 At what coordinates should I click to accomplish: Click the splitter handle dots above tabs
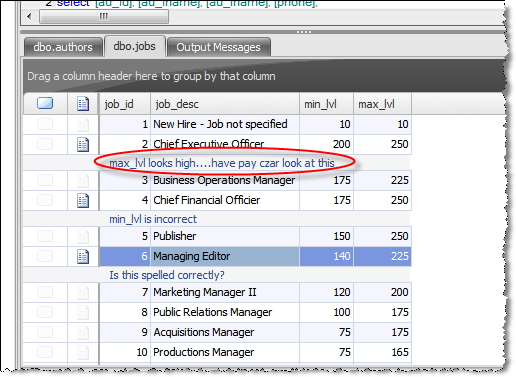[x=304, y=32]
